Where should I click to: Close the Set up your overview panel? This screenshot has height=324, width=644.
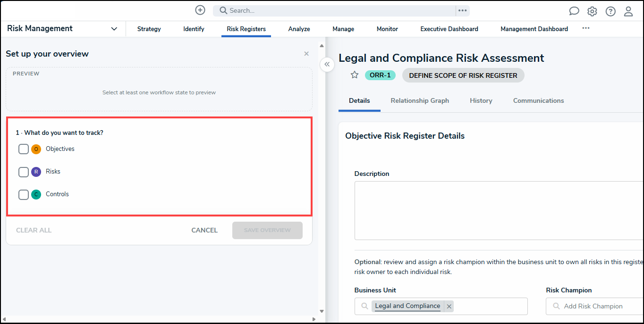point(306,54)
